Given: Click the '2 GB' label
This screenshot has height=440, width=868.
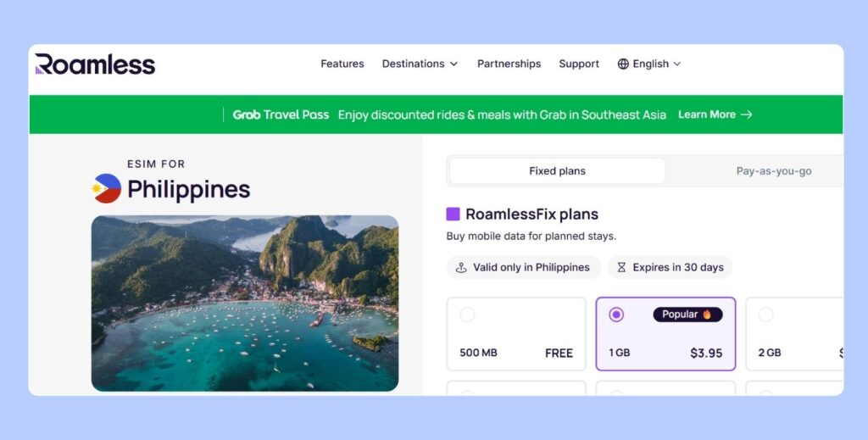Looking at the screenshot, I should point(770,353).
